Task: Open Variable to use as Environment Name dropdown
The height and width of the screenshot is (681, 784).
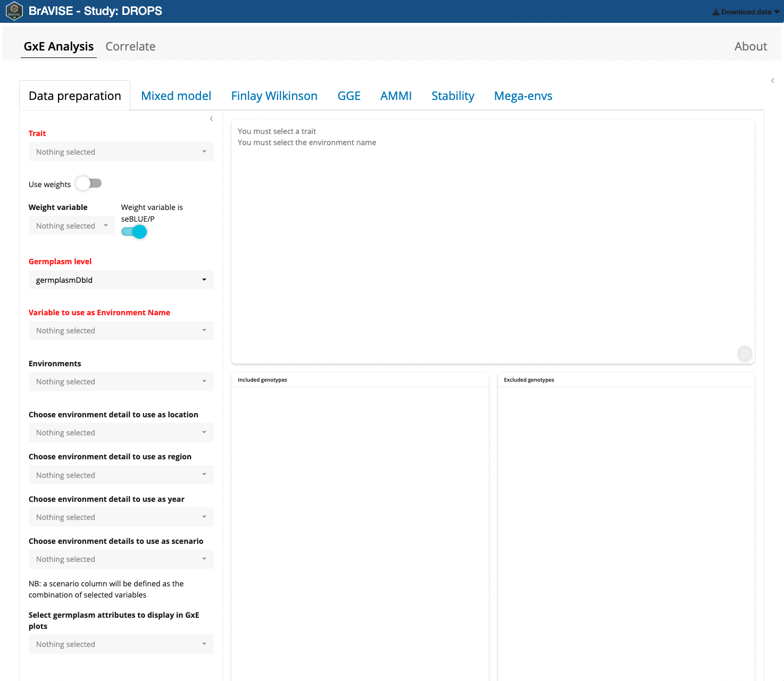Action: (121, 331)
